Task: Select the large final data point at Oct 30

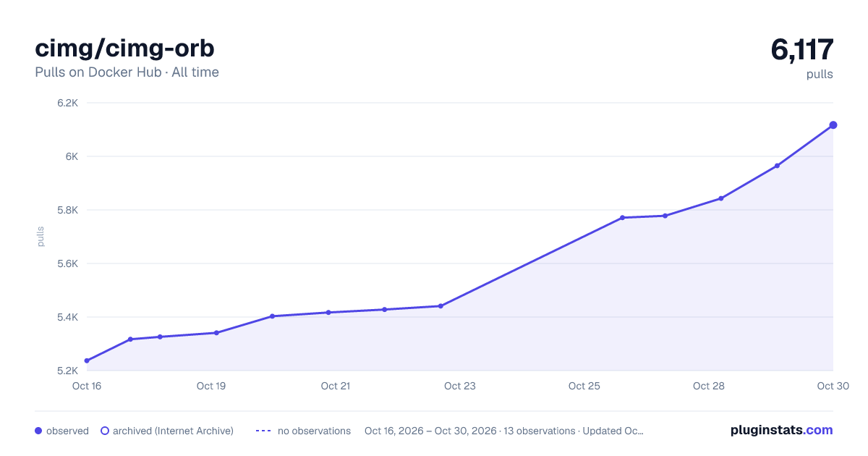Action: coord(833,125)
